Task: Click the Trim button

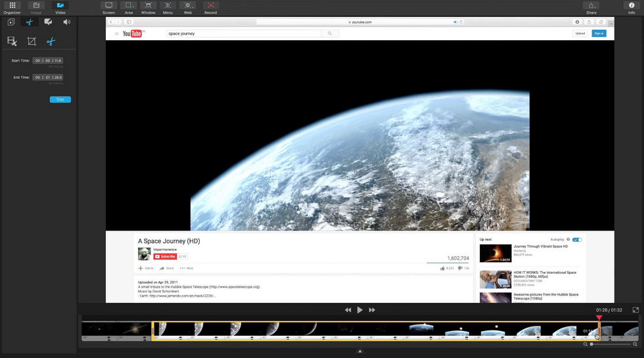Action: coord(60,100)
